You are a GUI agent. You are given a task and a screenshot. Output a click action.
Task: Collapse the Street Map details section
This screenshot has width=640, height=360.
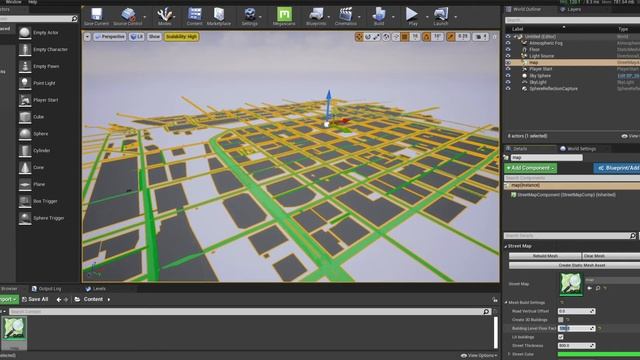(x=506, y=247)
